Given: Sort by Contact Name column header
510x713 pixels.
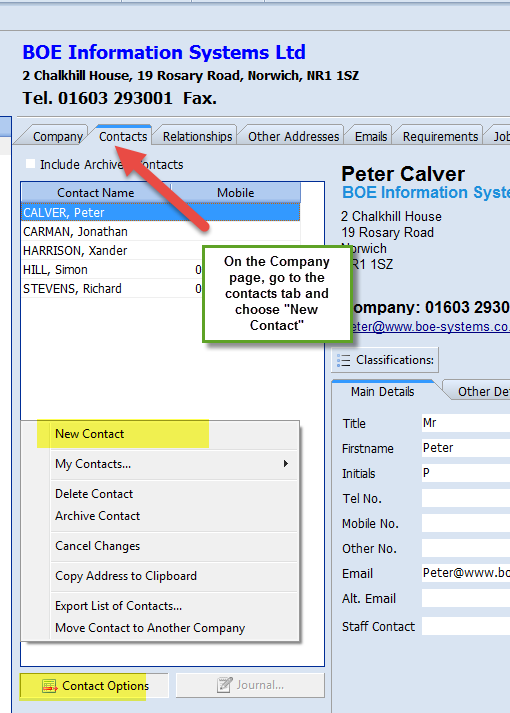Looking at the screenshot, I should [x=96, y=193].
